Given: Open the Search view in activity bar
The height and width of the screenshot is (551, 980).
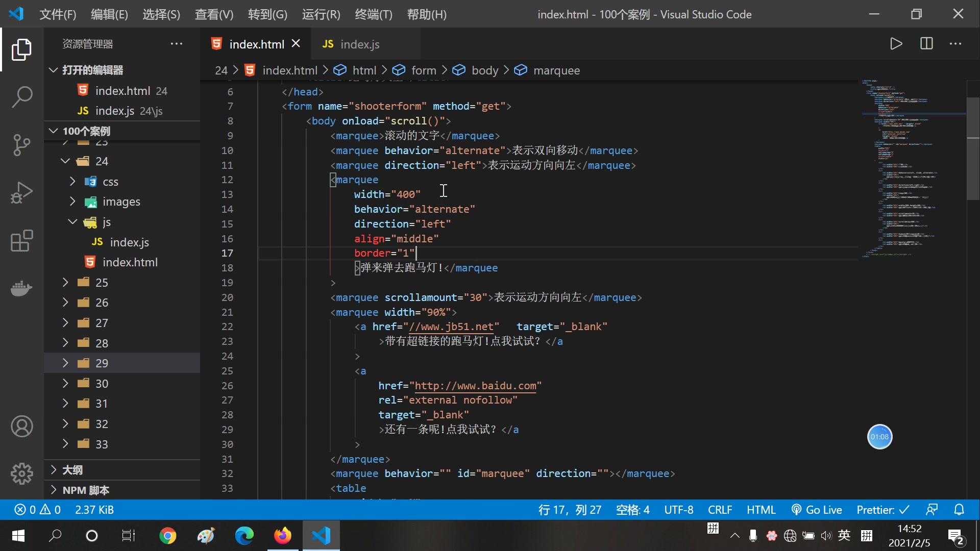Looking at the screenshot, I should tap(22, 97).
